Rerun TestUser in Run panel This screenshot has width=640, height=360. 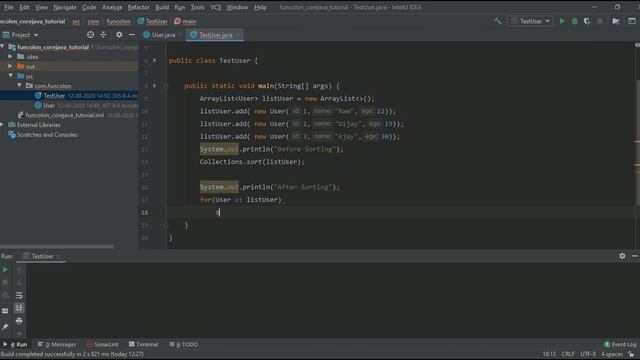click(5, 270)
